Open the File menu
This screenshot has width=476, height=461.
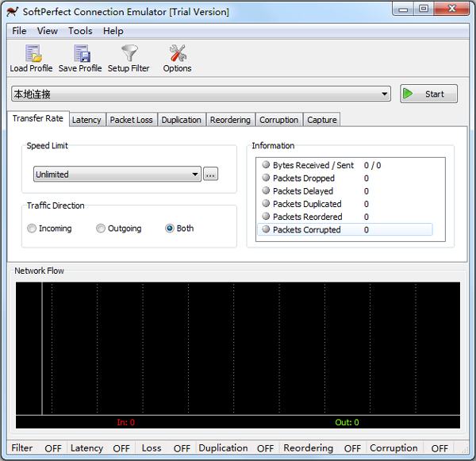(19, 31)
